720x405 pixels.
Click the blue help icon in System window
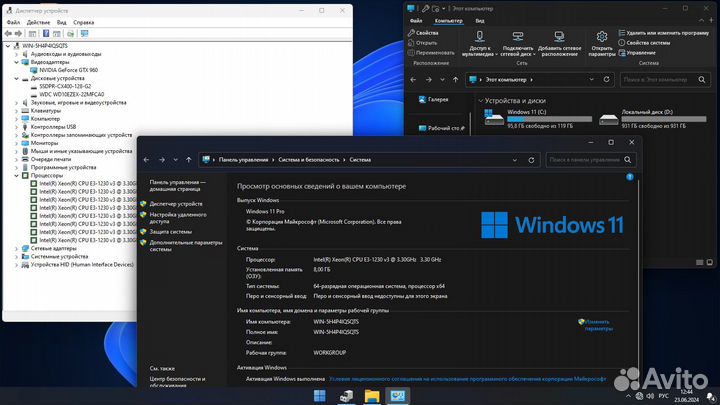pos(629,177)
